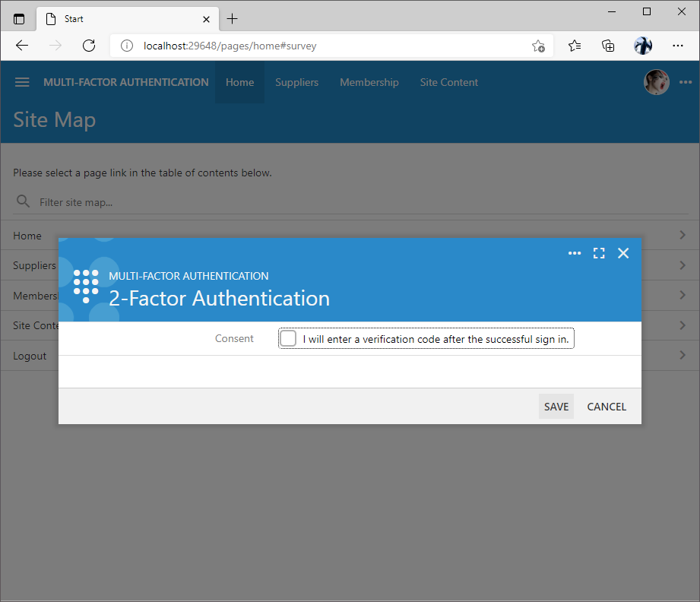
Task: Reload the page with refresh icon
Action: click(89, 46)
